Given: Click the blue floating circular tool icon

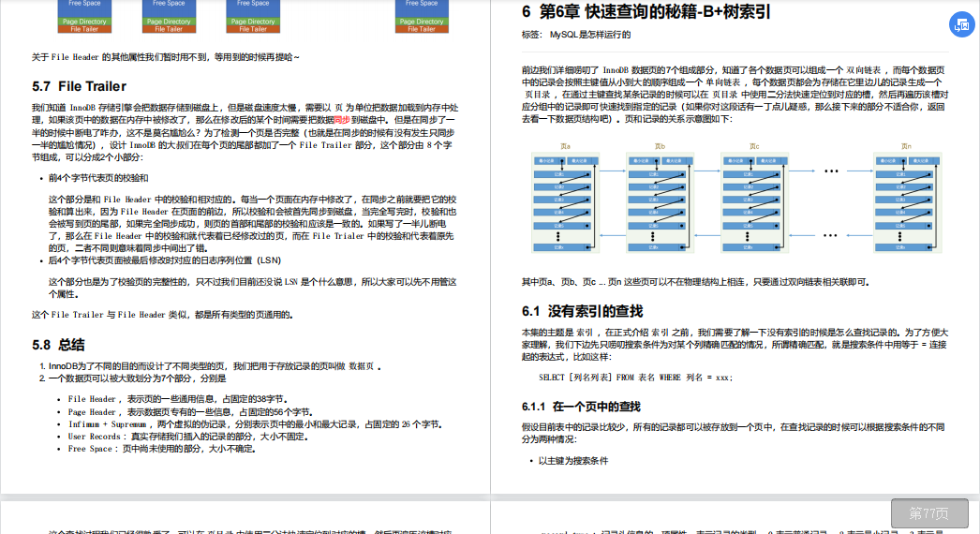Looking at the screenshot, I should click(962, 25).
